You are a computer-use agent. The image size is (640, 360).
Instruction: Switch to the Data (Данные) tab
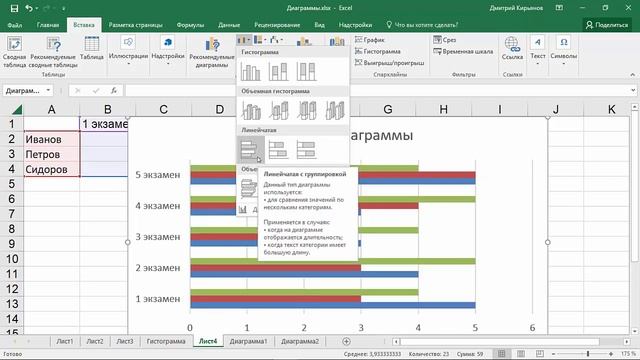point(229,25)
